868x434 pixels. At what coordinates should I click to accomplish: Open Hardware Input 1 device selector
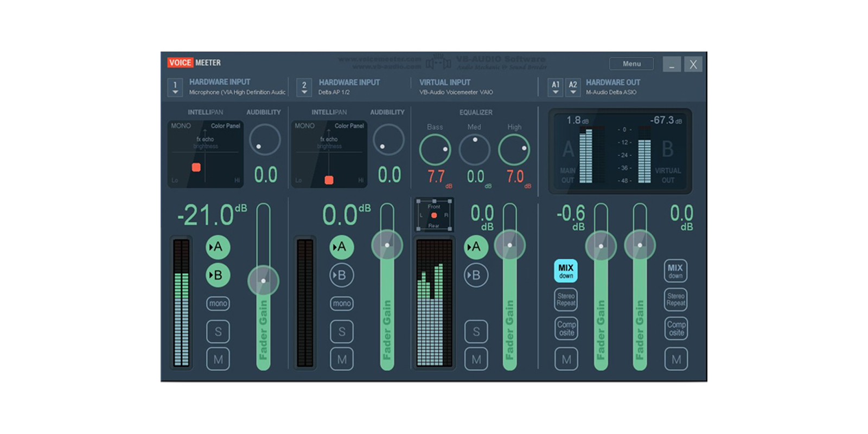[x=175, y=87]
